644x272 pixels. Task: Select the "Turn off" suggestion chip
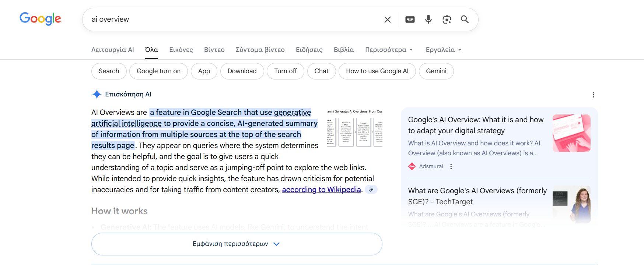285,71
